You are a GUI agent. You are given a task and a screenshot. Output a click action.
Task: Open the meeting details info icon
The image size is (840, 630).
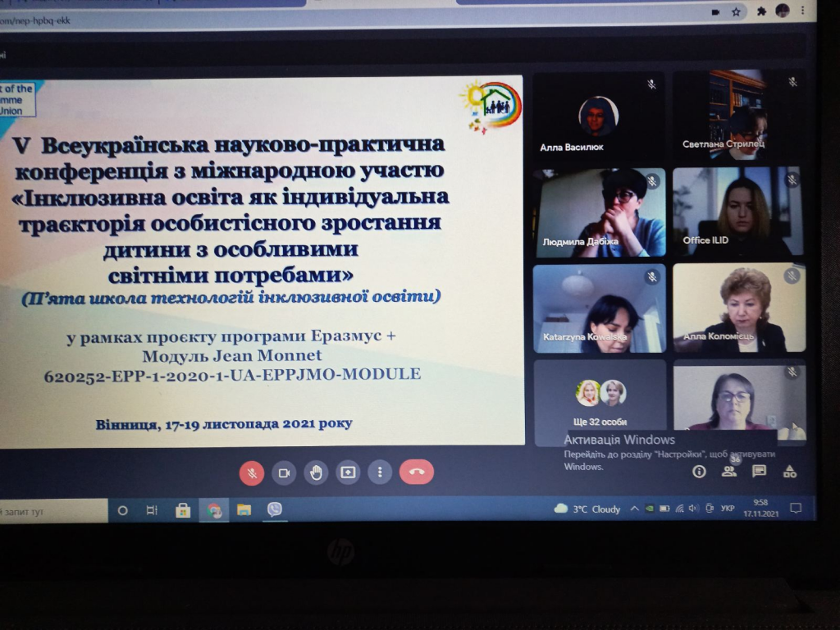coord(699,471)
